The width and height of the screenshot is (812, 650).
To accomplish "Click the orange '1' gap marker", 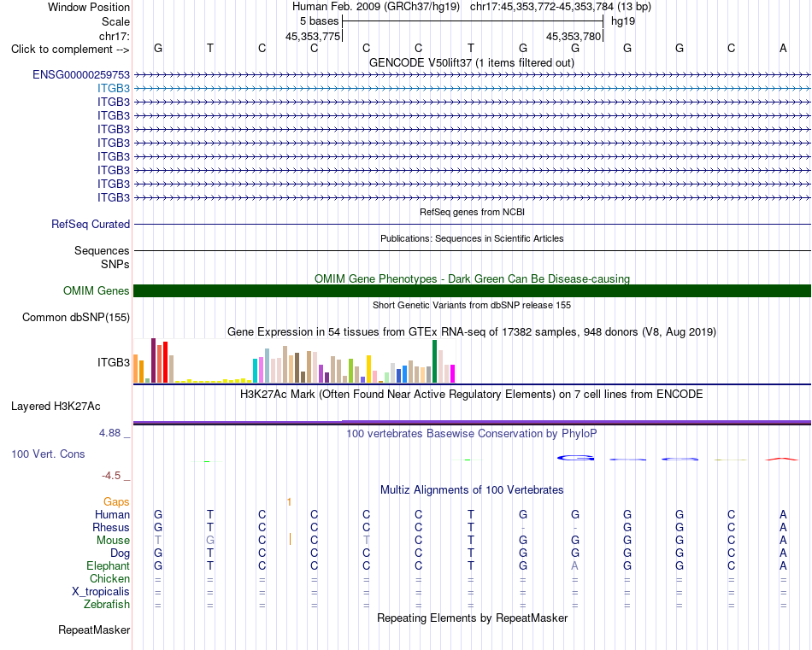I will pyautogui.click(x=289, y=501).
